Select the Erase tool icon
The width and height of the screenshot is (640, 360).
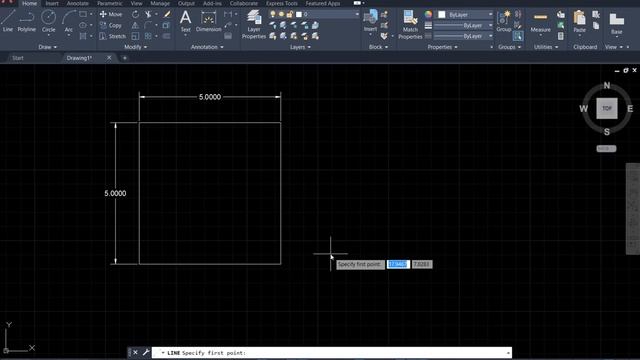(x=167, y=14)
